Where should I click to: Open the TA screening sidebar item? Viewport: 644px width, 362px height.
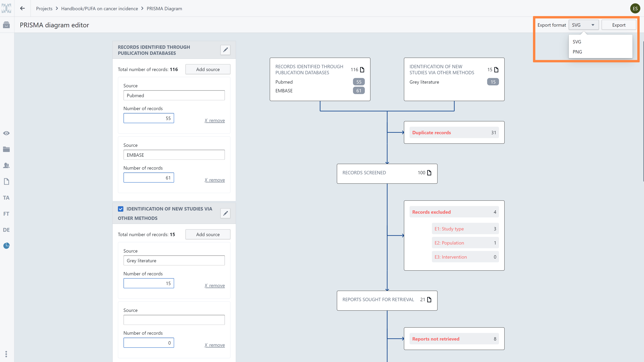click(6, 198)
